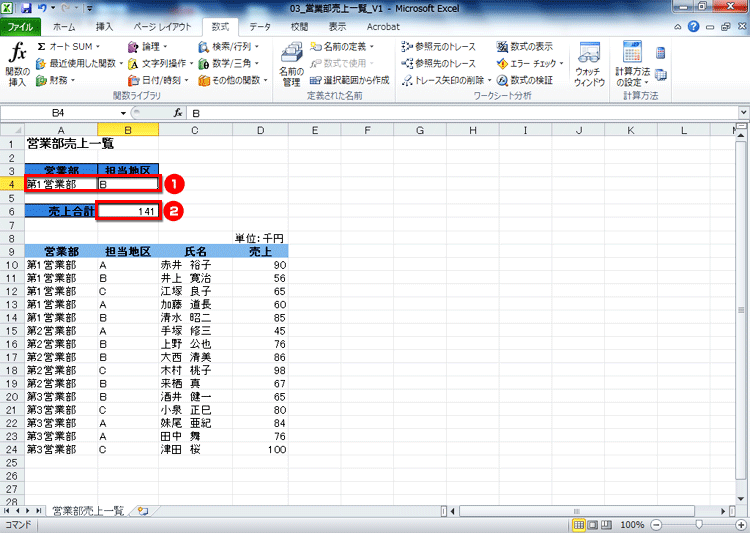Open the Customize Quick Access Toolbar dropdown
Screen dimensions: 750x533
89,8
